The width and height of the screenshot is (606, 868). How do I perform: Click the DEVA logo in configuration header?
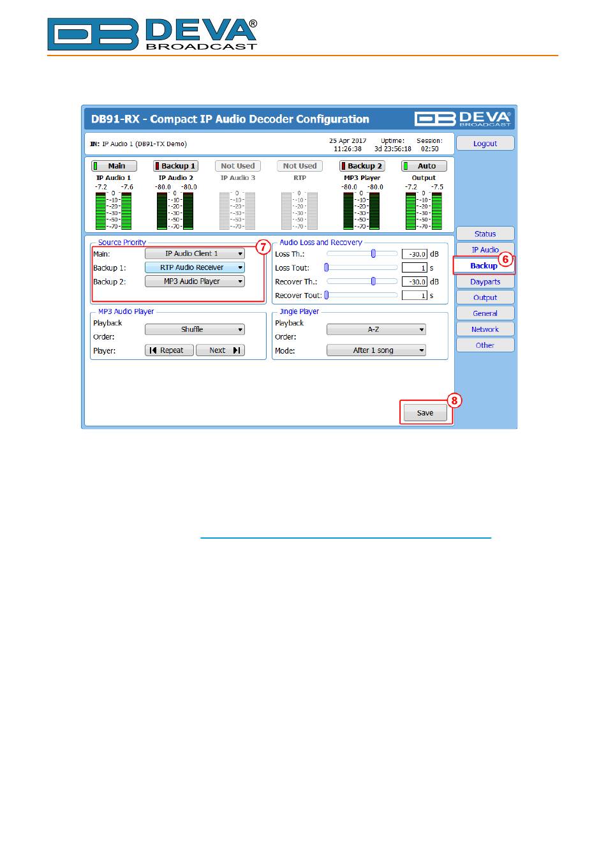coord(463,119)
